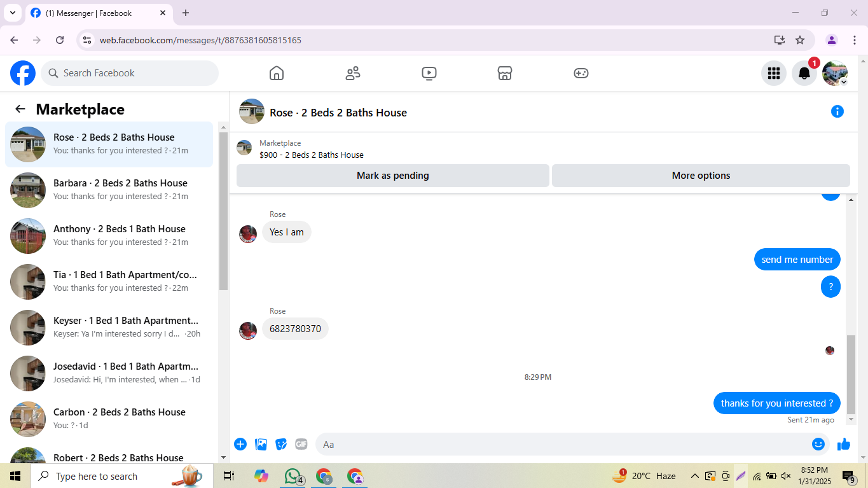
Task: Click the More options button
Action: coord(701,176)
